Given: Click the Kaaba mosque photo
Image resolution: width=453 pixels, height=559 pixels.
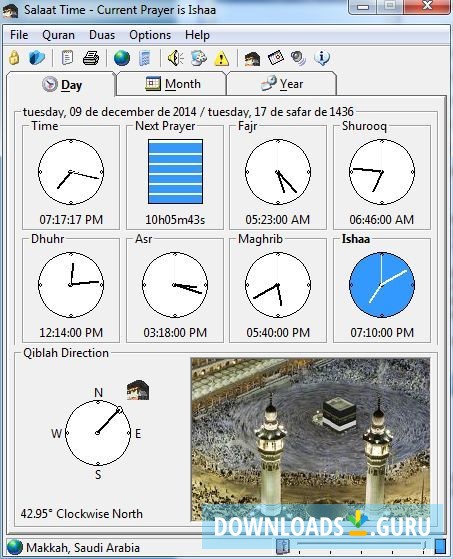Looking at the screenshot, I should click(x=310, y=439).
